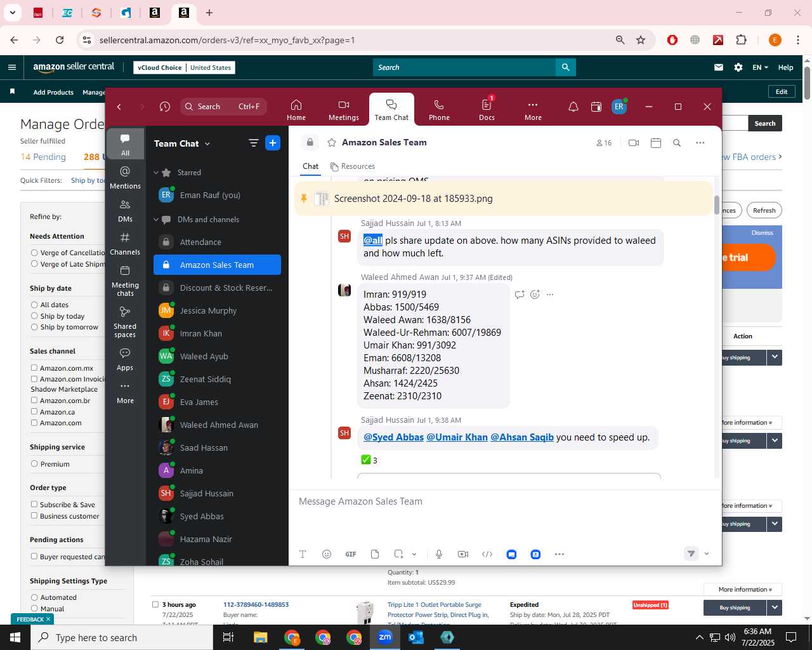Open screenshot tool options dropdown
Viewport: 812px width, 650px height.
tap(414, 554)
